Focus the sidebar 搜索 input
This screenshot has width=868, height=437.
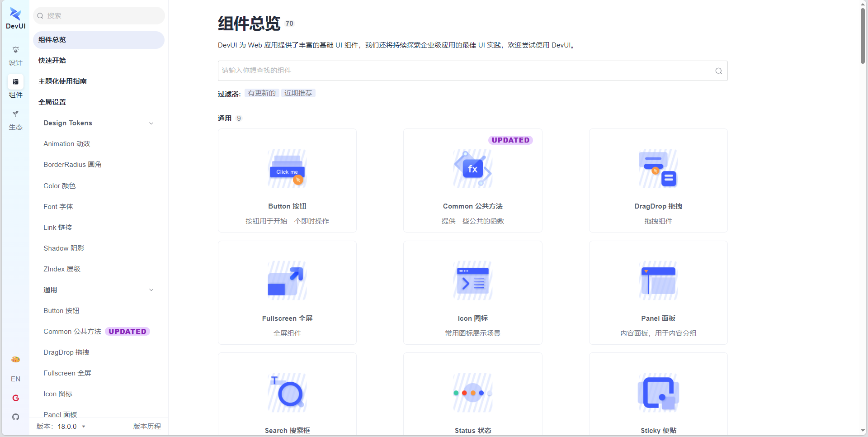point(99,16)
